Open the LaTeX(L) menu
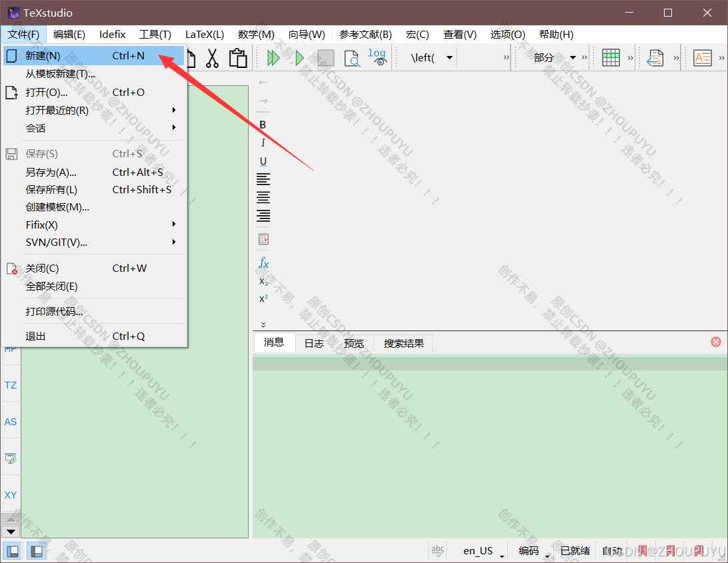The image size is (728, 563). 205,35
